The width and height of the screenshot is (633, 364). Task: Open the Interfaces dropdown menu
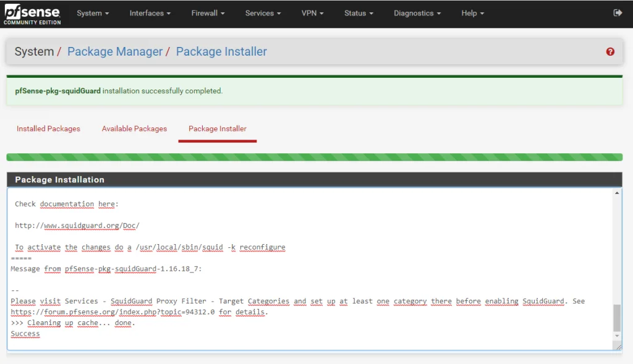tap(150, 14)
